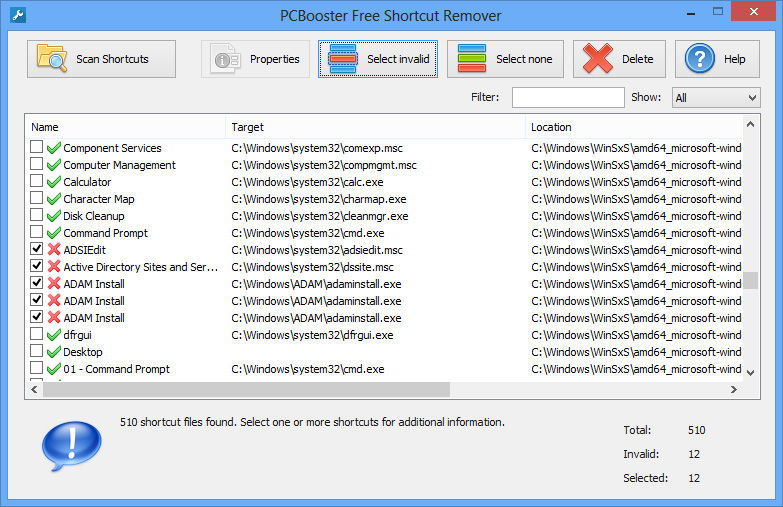Select target C:\Windows\system32\dssite.msc
The image size is (783, 507).
[312, 267]
